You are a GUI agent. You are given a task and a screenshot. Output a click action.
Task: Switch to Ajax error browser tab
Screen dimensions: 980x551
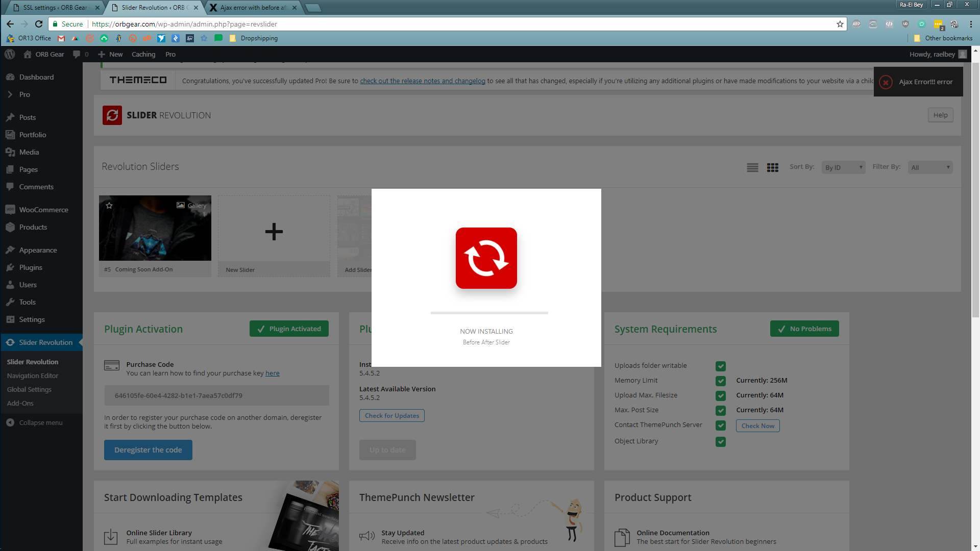(x=253, y=8)
